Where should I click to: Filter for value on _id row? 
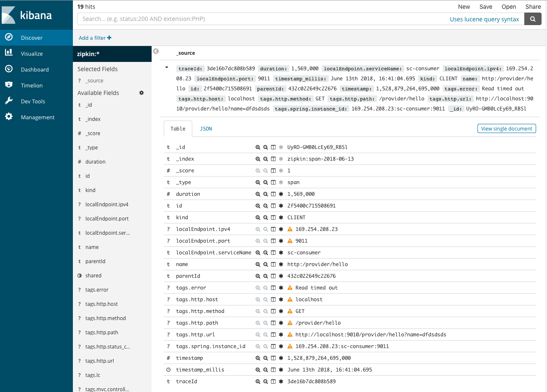[x=258, y=147]
